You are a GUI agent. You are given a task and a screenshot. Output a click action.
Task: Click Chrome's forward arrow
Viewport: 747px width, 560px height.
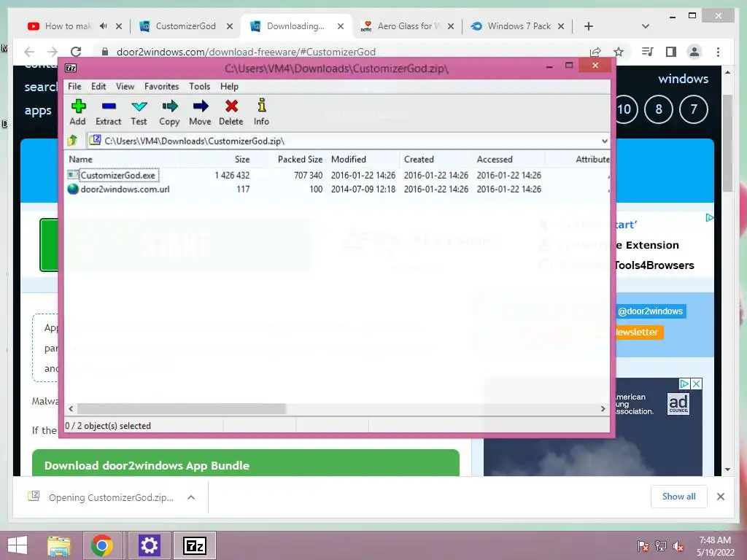click(x=53, y=52)
